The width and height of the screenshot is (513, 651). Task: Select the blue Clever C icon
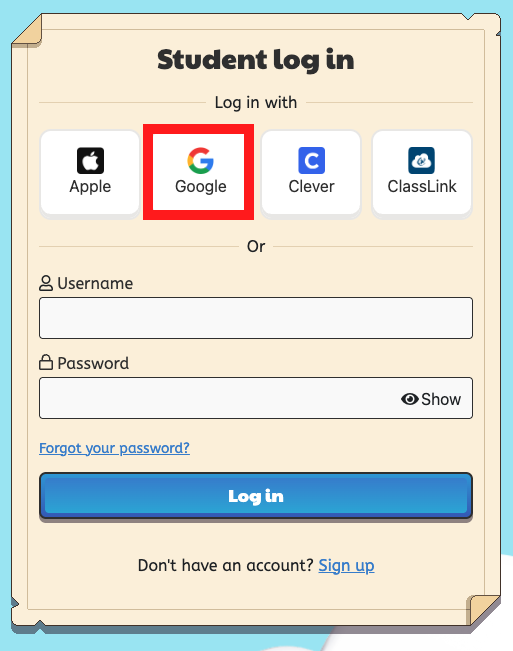coord(311,160)
